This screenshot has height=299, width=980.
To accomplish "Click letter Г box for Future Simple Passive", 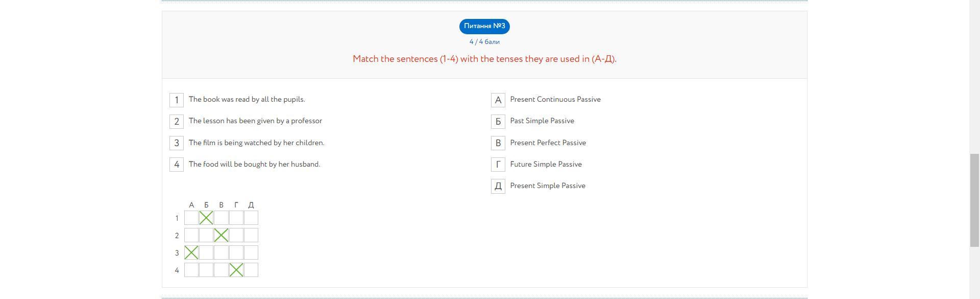I will [x=498, y=165].
